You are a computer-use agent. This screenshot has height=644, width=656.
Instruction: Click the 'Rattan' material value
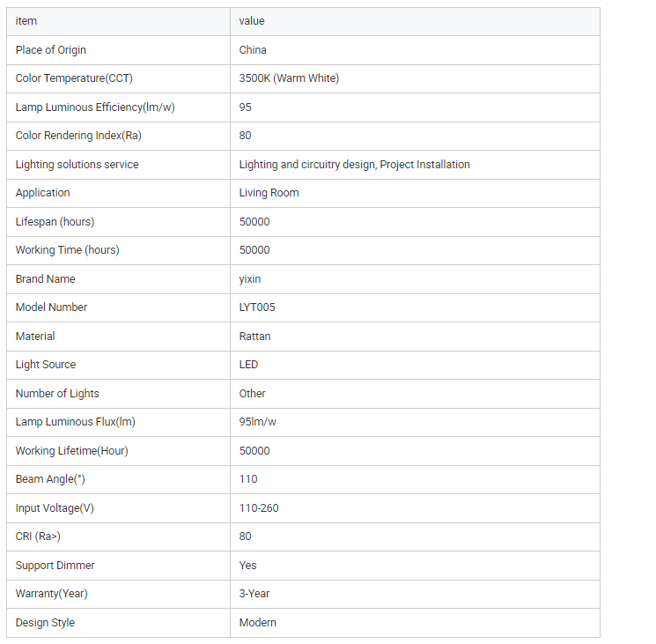pyautogui.click(x=254, y=337)
